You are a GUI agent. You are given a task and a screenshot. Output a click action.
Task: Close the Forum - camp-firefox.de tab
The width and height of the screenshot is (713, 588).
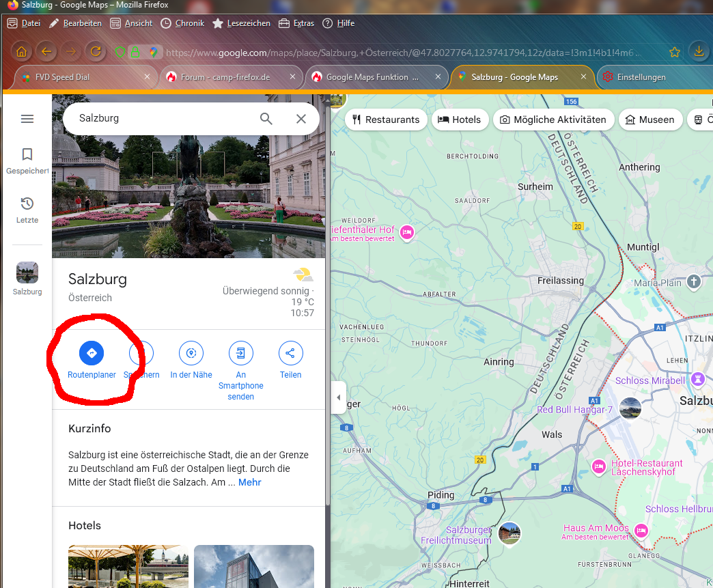tap(293, 77)
